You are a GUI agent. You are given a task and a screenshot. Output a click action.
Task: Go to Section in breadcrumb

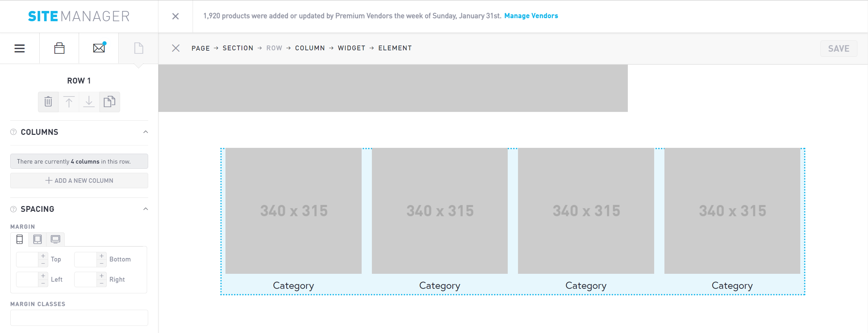[238, 48]
